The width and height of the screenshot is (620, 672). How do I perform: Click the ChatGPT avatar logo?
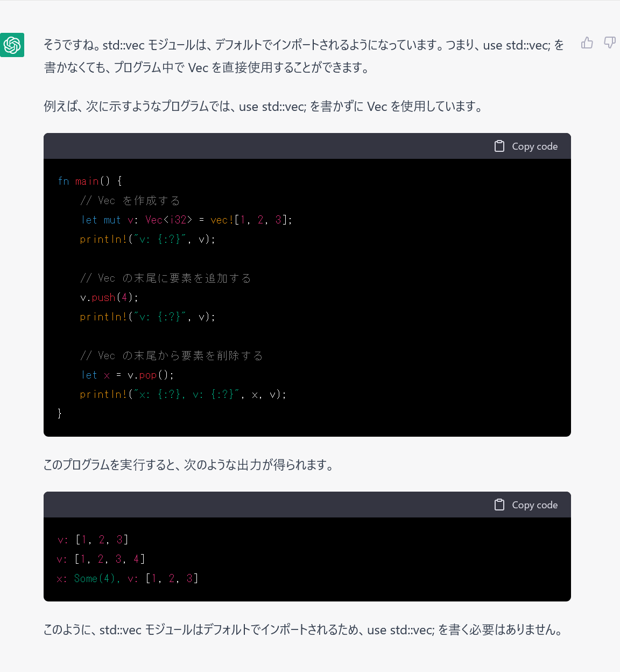tap(12, 45)
